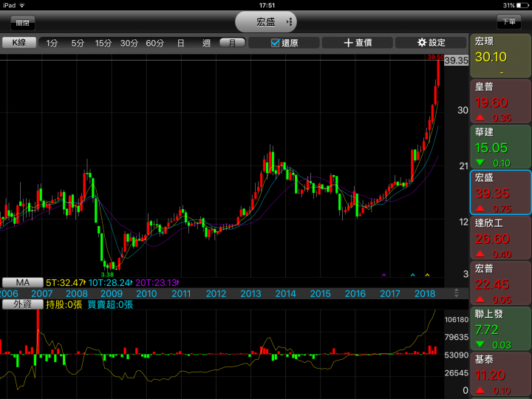Screen dimensions: 532x399
Task: Switch to 15分 timeframe
Action: (x=103, y=43)
